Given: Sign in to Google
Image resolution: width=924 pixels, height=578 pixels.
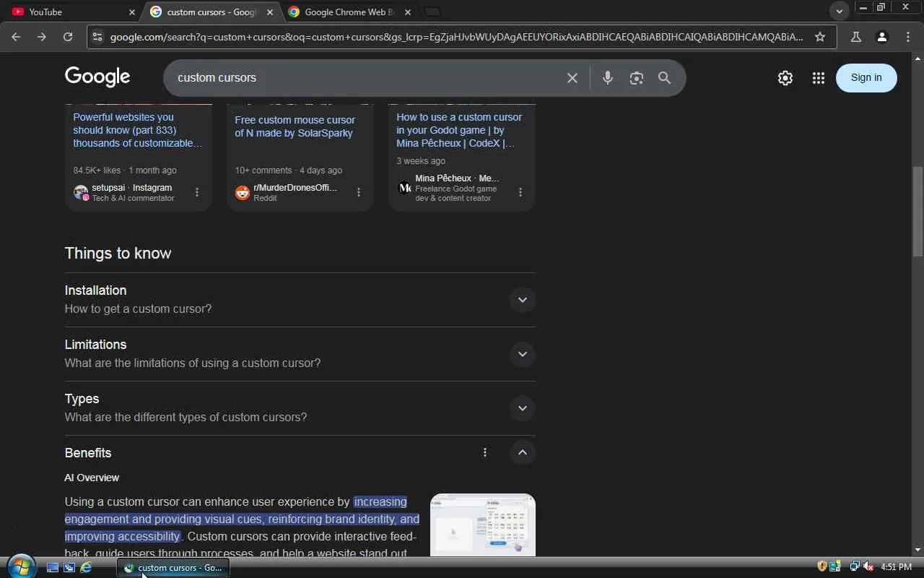Looking at the screenshot, I should (x=866, y=78).
